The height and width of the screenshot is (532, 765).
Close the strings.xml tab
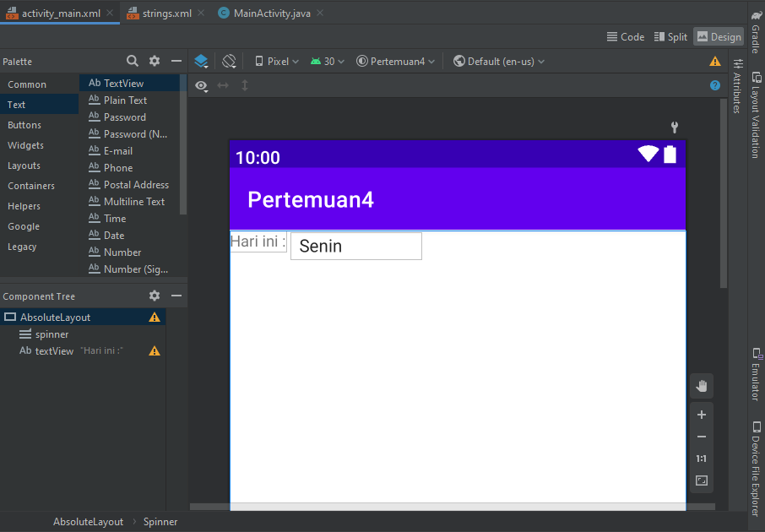(x=201, y=14)
